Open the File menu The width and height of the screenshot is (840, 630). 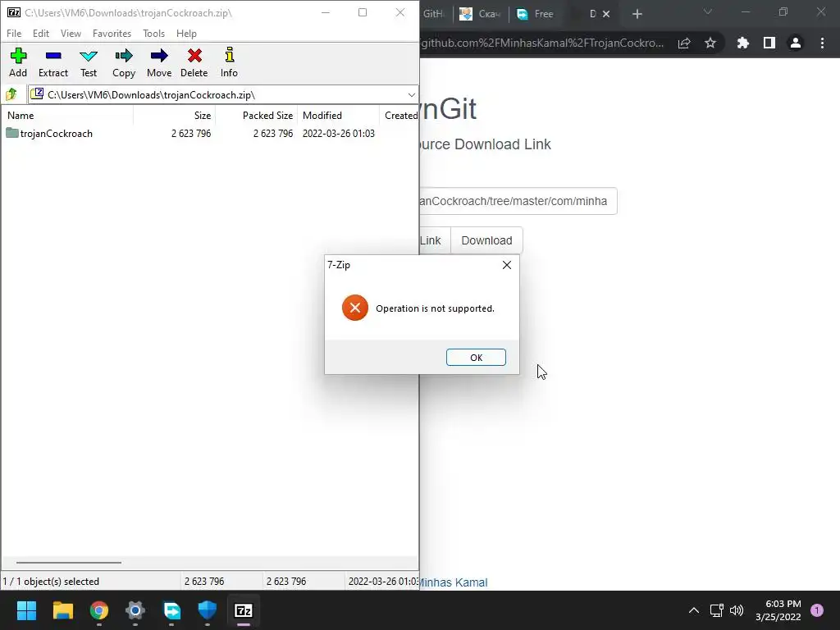14,33
